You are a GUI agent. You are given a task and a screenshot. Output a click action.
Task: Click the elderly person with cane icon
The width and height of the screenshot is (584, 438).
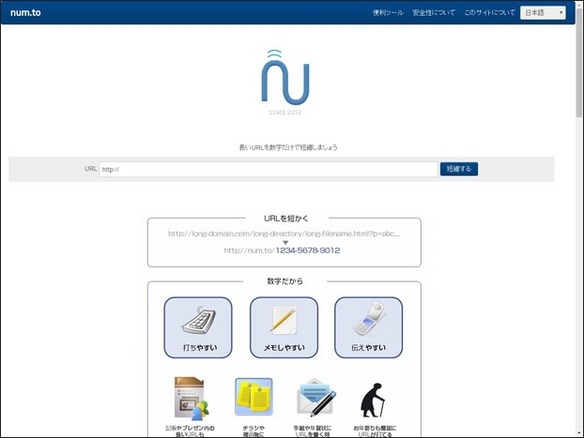tap(373, 400)
